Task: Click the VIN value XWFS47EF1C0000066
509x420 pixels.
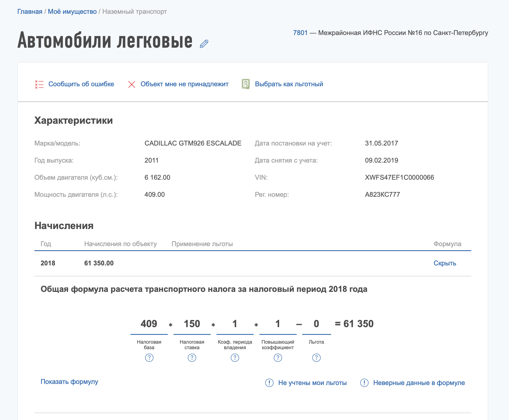Action: point(399,177)
